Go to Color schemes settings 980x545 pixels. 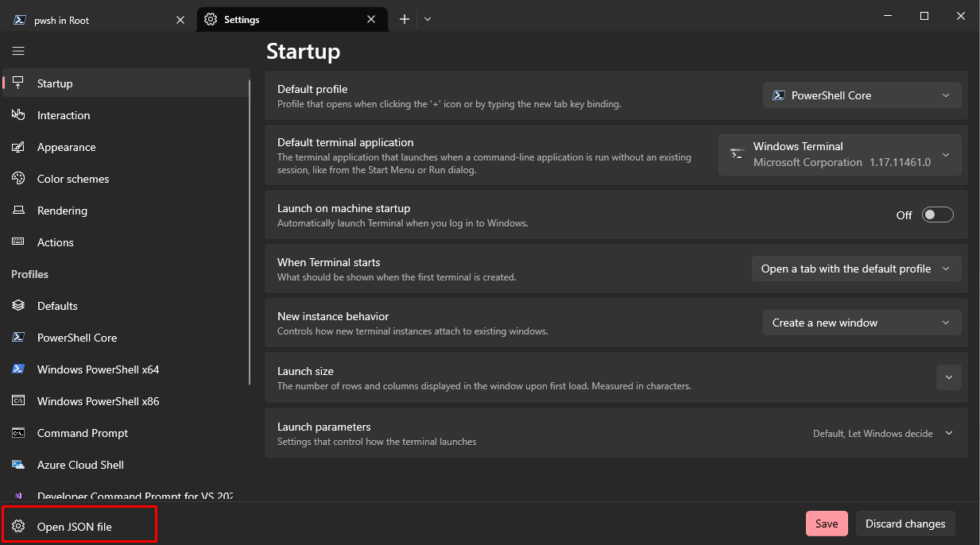pyautogui.click(x=126, y=179)
